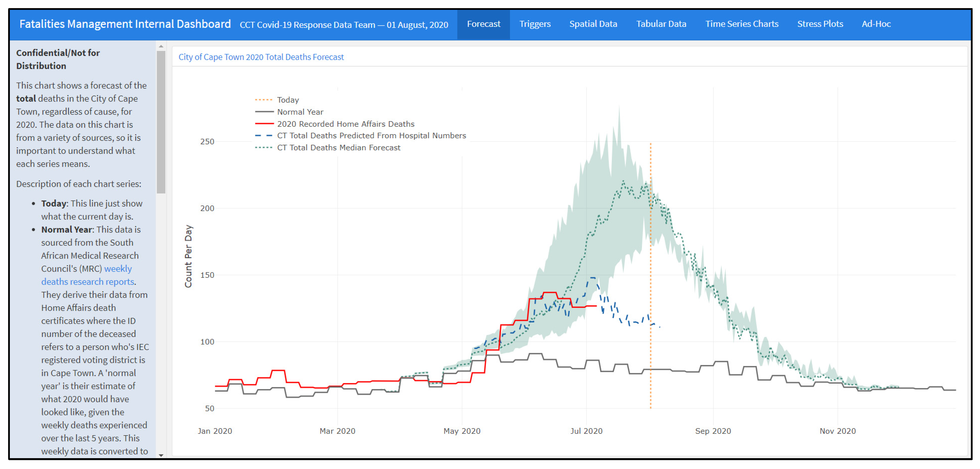980x469 pixels.
Task: Click the sidebar scrollbar thumb
Action: [x=161, y=122]
